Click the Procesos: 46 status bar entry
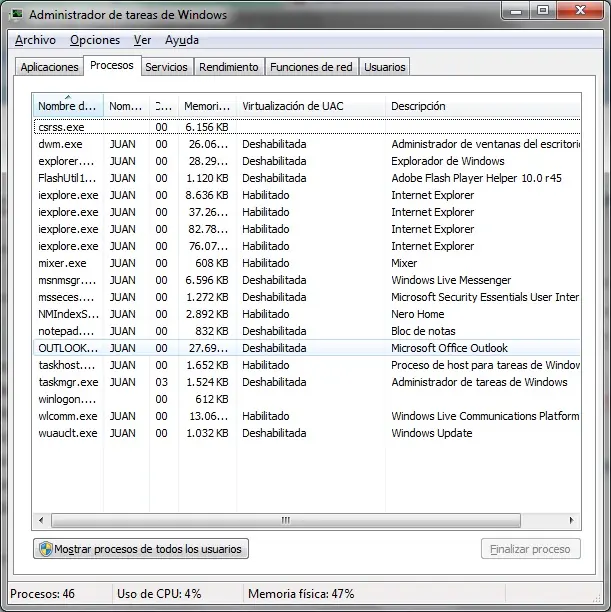The image size is (611, 612). (42, 594)
